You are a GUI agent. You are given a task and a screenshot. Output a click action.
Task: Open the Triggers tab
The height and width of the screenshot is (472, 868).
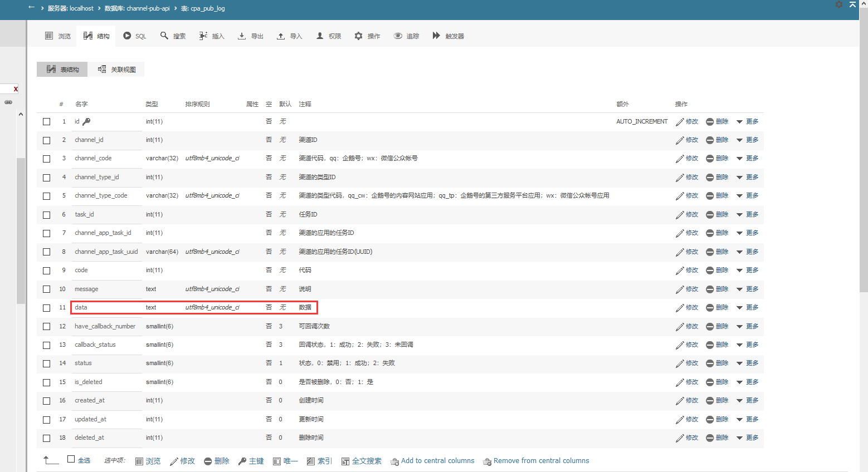(448, 36)
